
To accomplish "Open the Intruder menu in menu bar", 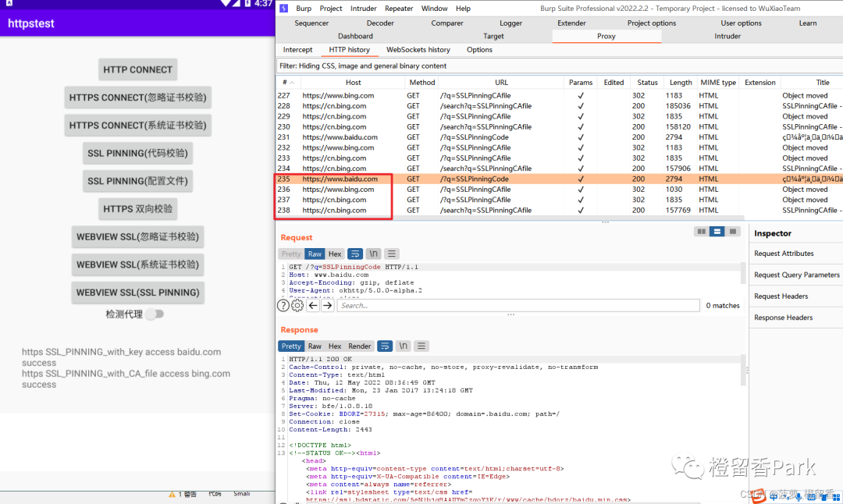I will (x=363, y=9).
